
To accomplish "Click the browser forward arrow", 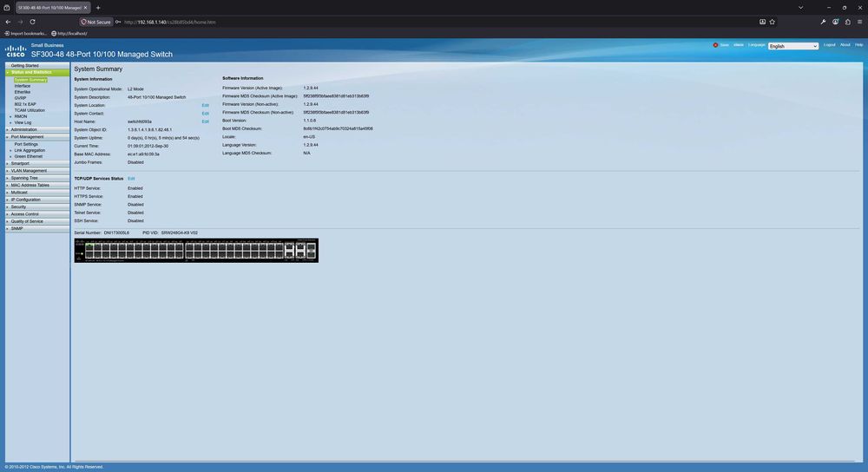I will (20, 23).
